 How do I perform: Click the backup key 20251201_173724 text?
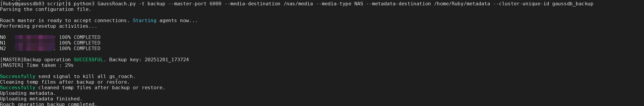[167, 60]
